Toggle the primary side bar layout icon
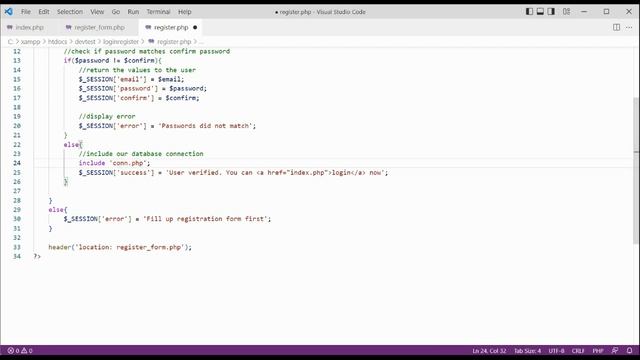640x360 pixels. coord(529,11)
